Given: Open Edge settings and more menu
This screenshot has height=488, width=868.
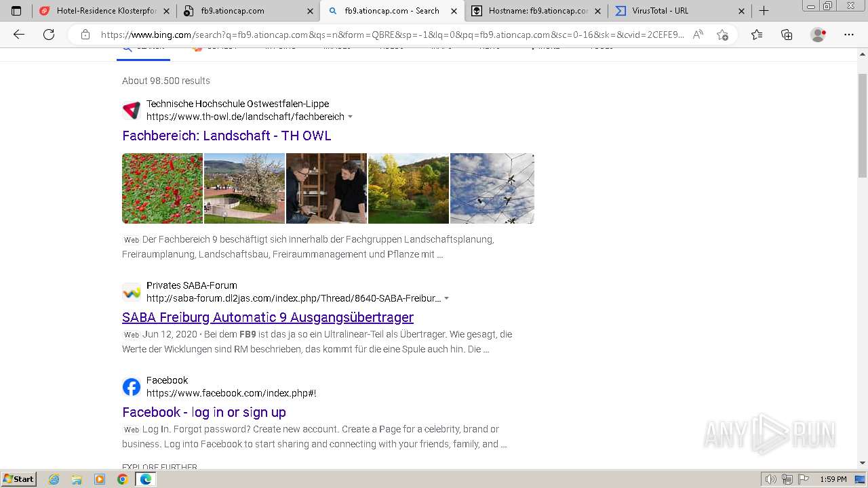Looking at the screenshot, I should [849, 35].
